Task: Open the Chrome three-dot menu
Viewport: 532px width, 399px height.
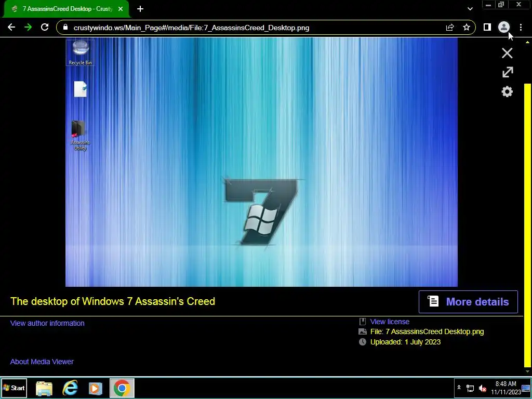Action: click(521, 27)
